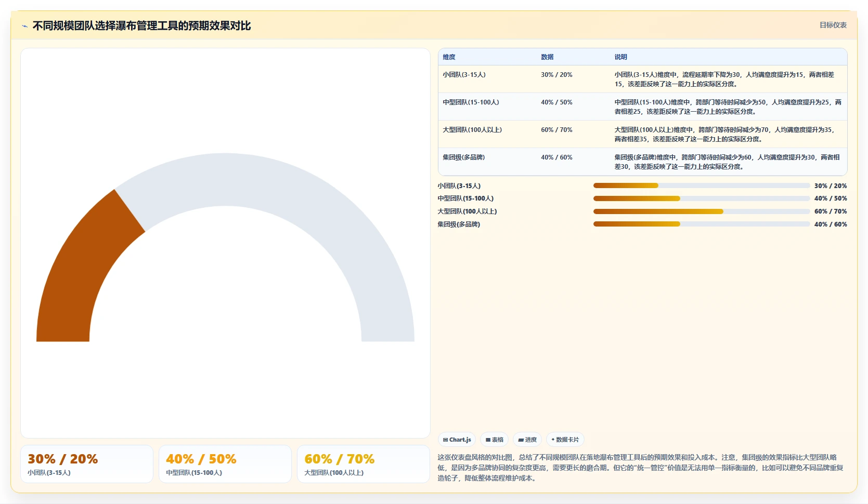Select table cell 集团级(多品牌)
Image resolution: width=868 pixels, height=504 pixels.
[x=463, y=157]
